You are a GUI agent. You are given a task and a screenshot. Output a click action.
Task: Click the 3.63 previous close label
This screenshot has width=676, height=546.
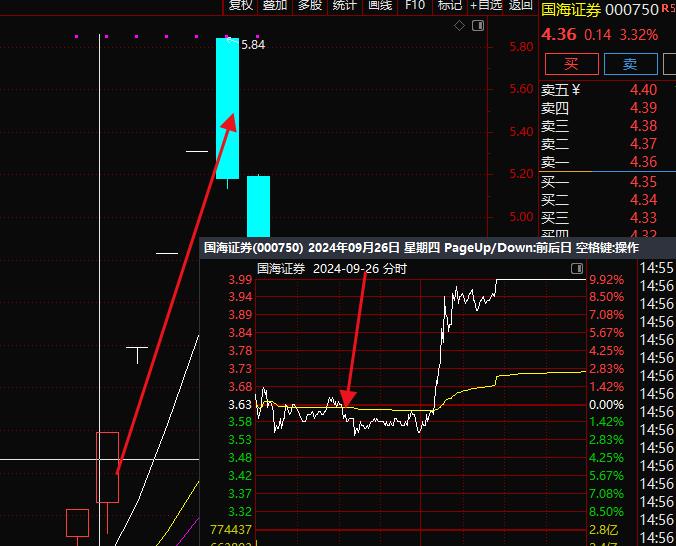pos(240,405)
